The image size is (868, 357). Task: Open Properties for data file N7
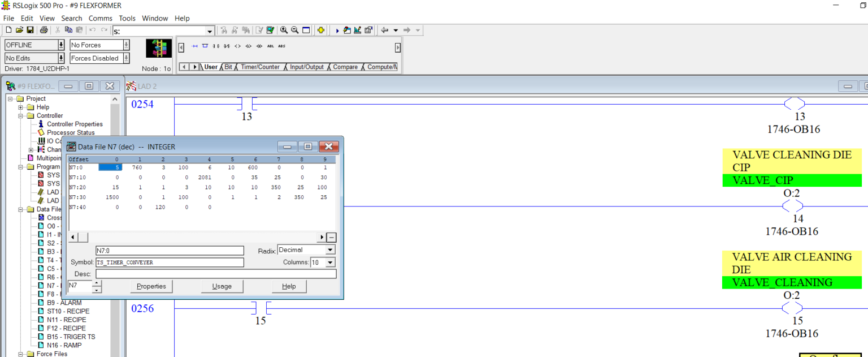click(151, 286)
